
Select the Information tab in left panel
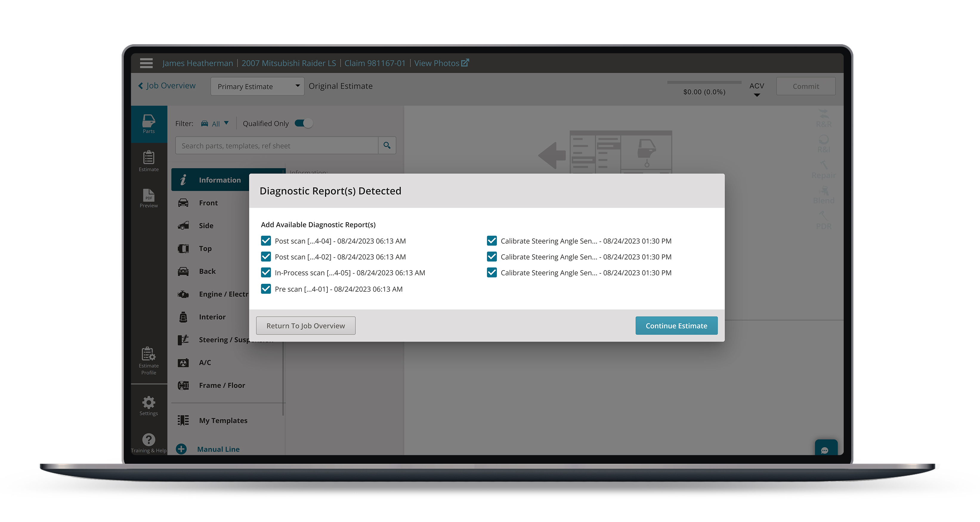(220, 180)
